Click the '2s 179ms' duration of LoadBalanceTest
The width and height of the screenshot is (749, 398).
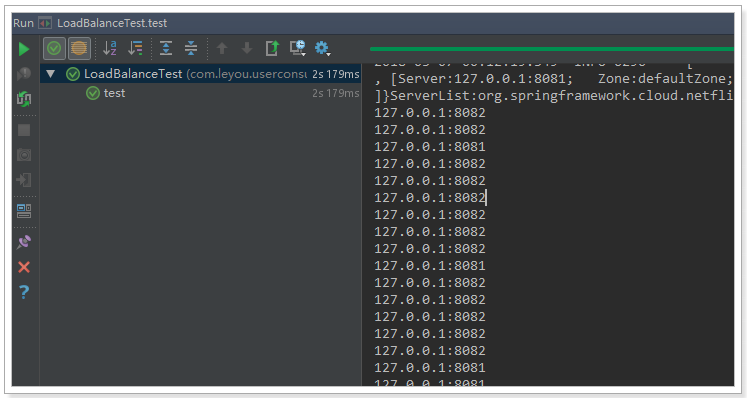[335, 75]
